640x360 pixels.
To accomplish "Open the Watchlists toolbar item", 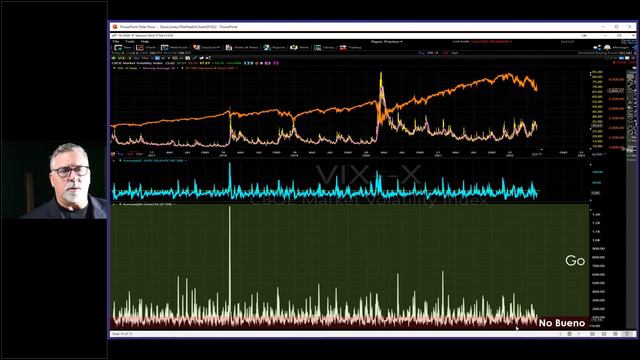I will click(175, 48).
